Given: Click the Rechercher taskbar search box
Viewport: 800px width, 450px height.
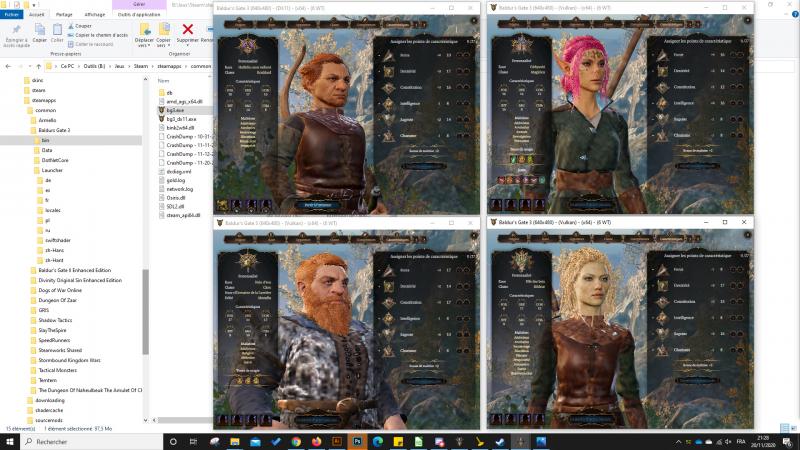Looking at the screenshot, I should coord(92,442).
